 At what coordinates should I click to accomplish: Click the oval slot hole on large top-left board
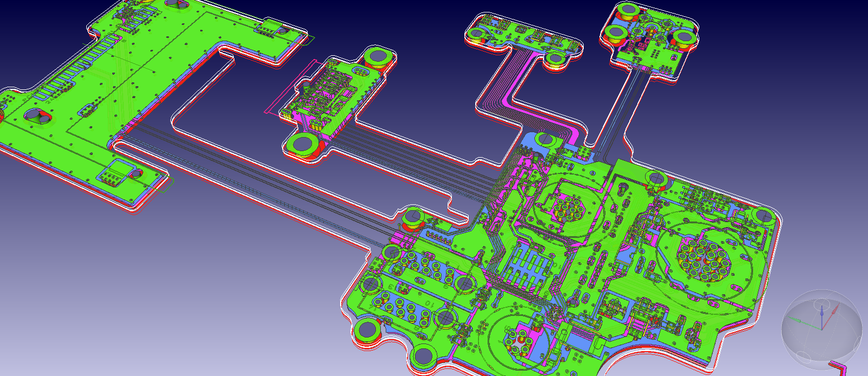pos(34,115)
